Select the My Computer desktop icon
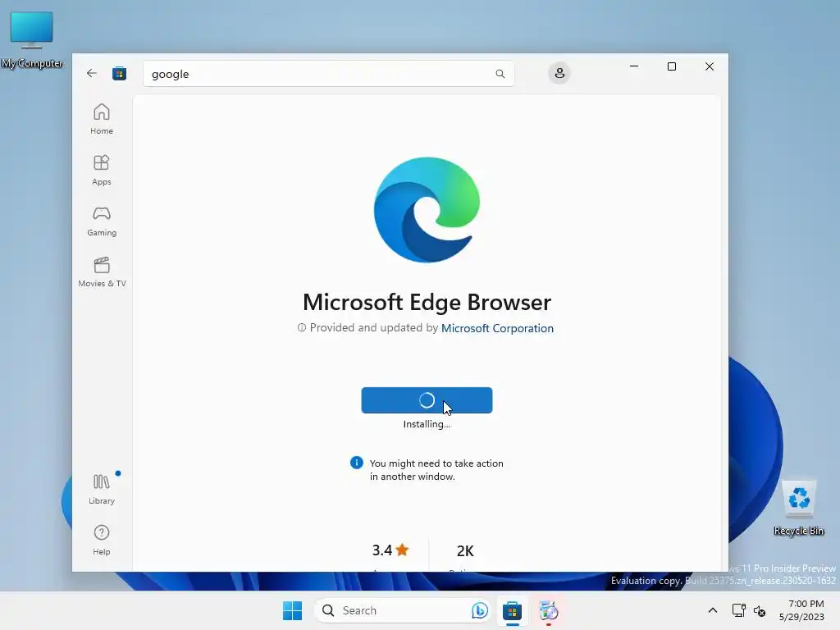 point(32,39)
